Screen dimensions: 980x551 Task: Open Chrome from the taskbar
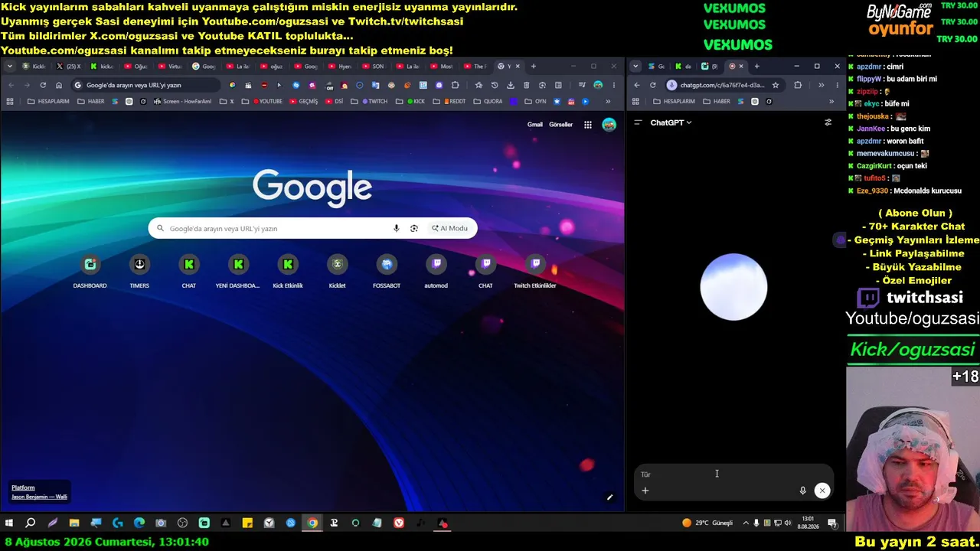pyautogui.click(x=312, y=523)
